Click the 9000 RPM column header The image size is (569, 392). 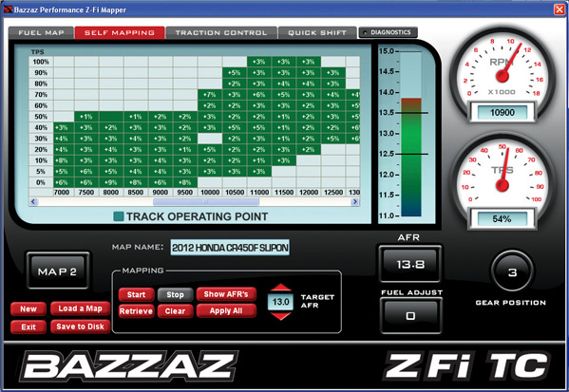[161, 192]
